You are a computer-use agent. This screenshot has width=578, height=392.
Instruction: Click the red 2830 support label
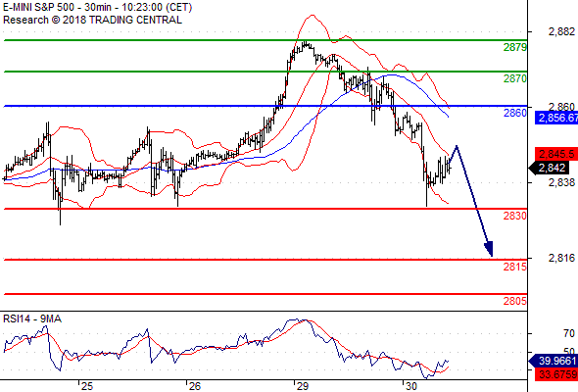coord(515,216)
